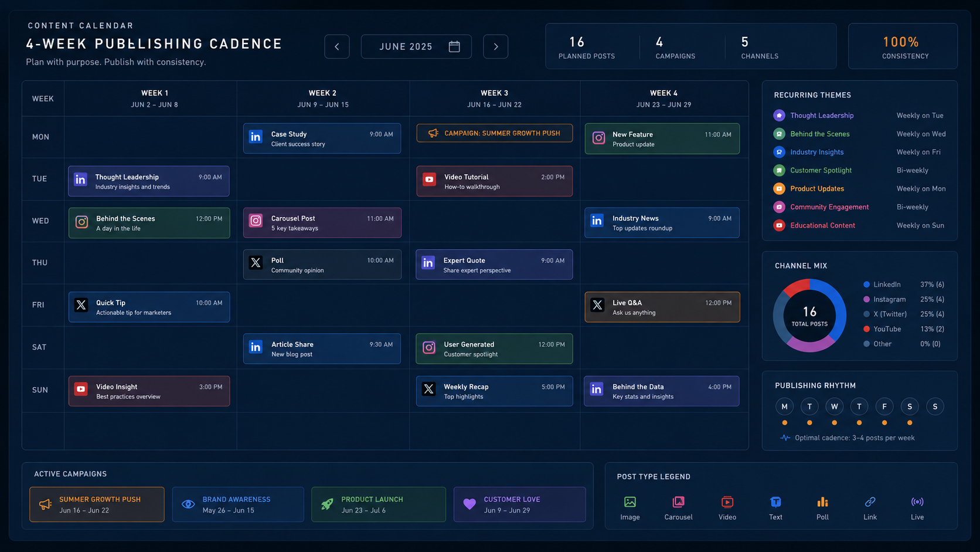Toggle the first S (Saturday) in Publishing Rhythm
The width and height of the screenshot is (980, 552).
tap(910, 407)
